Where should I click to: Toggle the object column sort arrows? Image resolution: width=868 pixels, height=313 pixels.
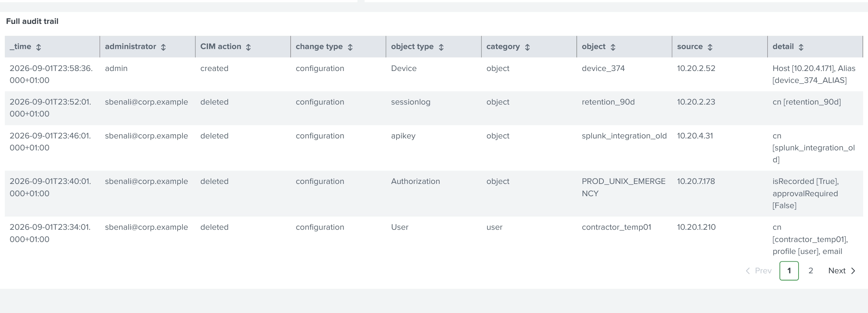(x=613, y=47)
